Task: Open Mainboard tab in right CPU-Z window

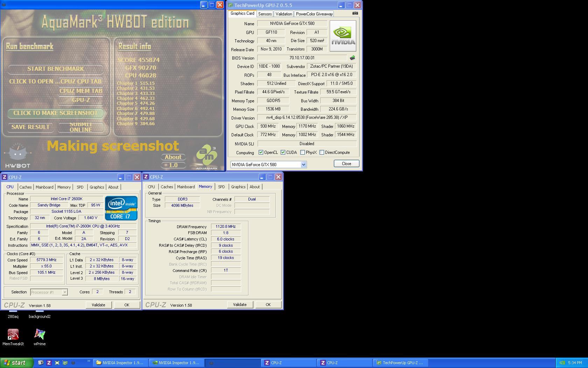Action: [x=186, y=187]
